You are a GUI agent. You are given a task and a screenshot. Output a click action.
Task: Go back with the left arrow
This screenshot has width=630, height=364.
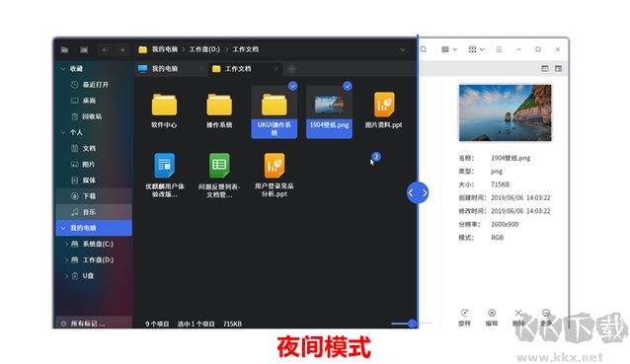[106, 49]
